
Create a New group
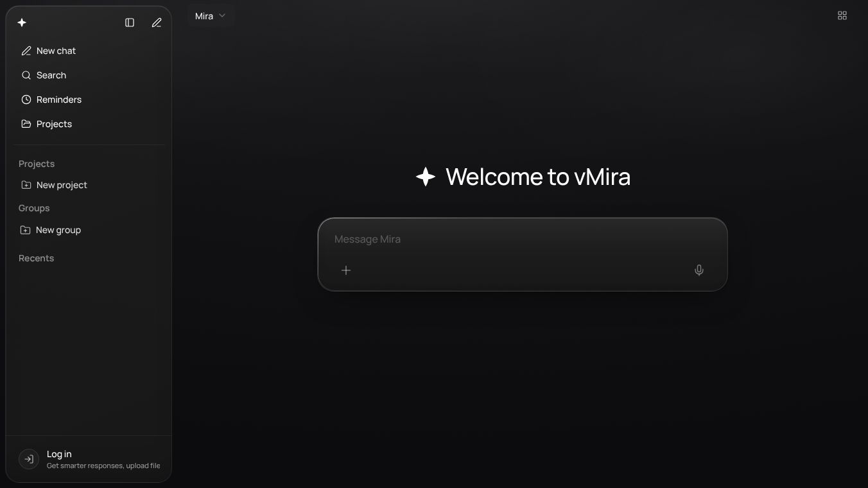coord(89,230)
